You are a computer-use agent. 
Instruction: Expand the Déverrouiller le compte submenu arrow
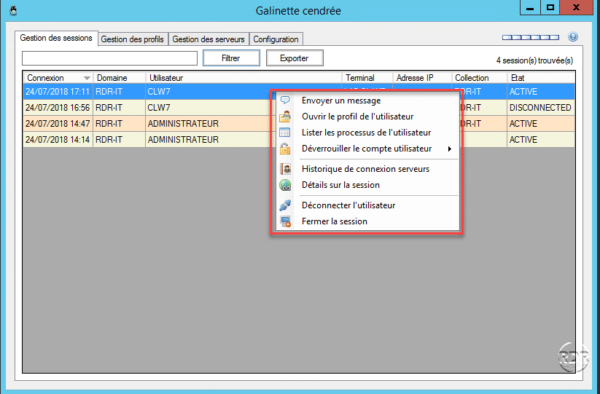(450, 149)
